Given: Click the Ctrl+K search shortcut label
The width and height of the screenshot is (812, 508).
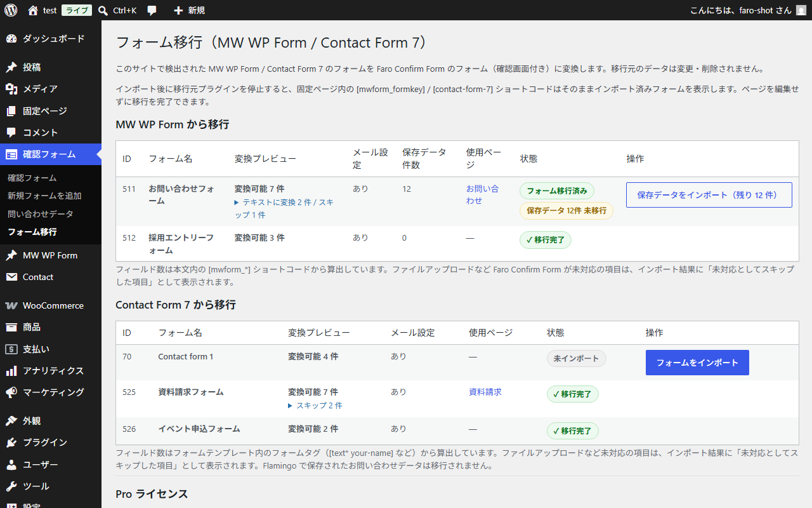Looking at the screenshot, I should pos(124,11).
